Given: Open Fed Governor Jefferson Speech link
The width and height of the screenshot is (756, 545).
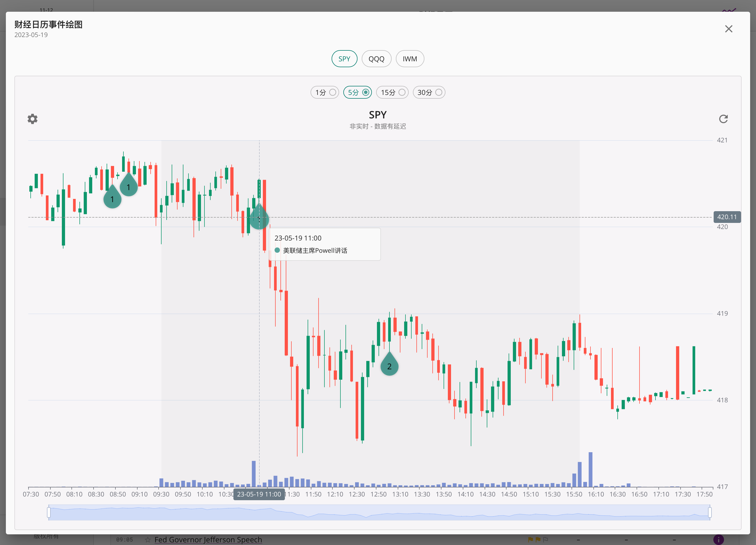Looking at the screenshot, I should [x=208, y=539].
